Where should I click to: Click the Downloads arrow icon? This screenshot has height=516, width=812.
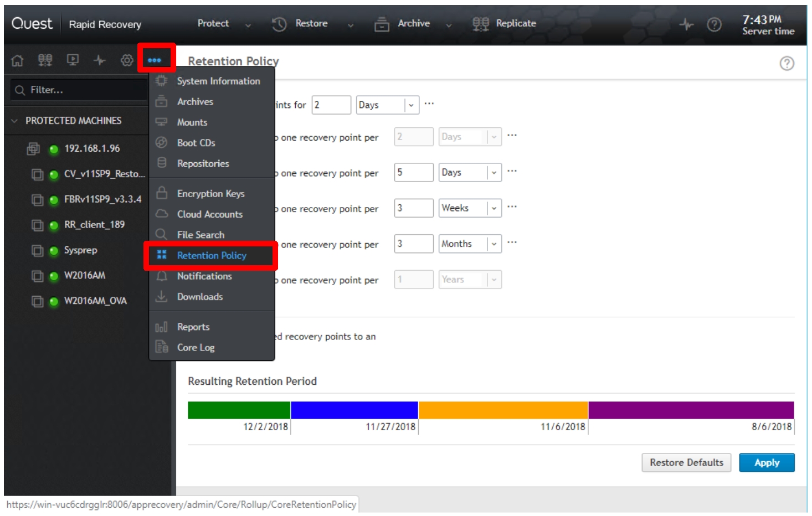click(x=161, y=296)
